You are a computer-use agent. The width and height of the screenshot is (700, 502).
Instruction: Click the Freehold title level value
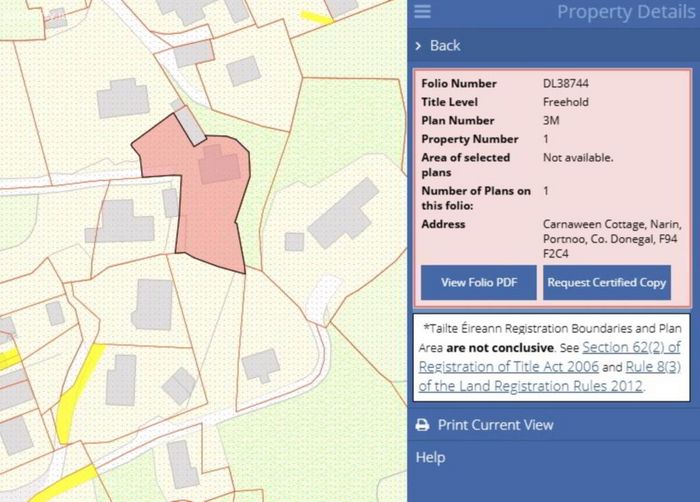pos(566,102)
